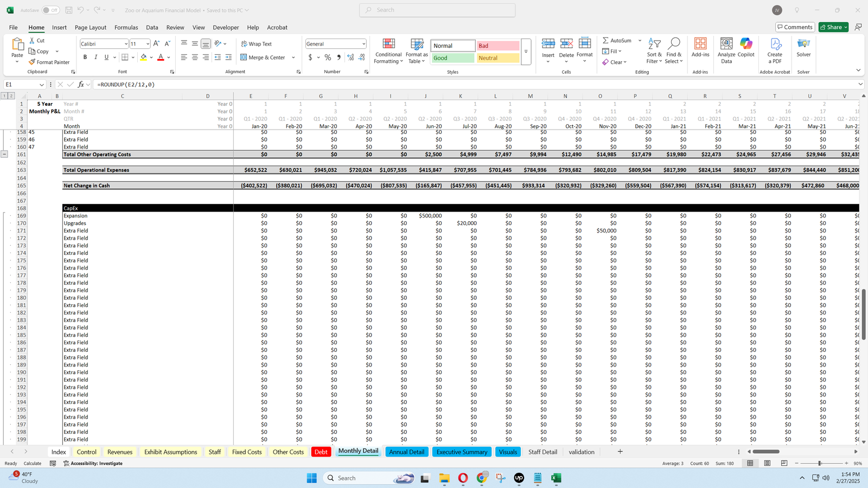Toggle the AutoSave switch
The width and height of the screenshot is (868, 488).
50,10
